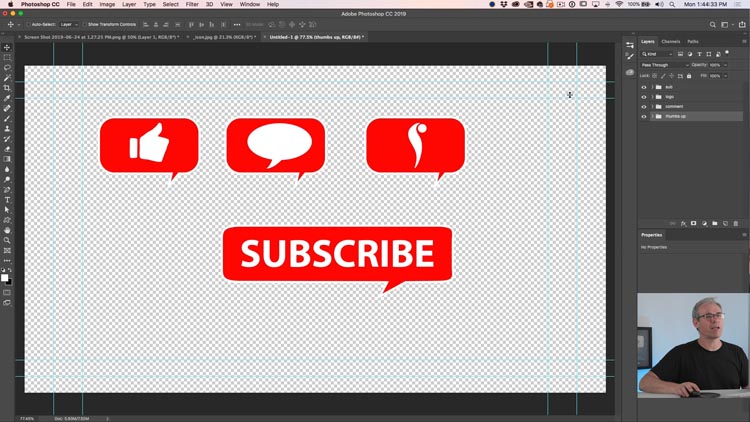Select the Eyedropper tool
Image resolution: width=750 pixels, height=422 pixels.
(7, 98)
